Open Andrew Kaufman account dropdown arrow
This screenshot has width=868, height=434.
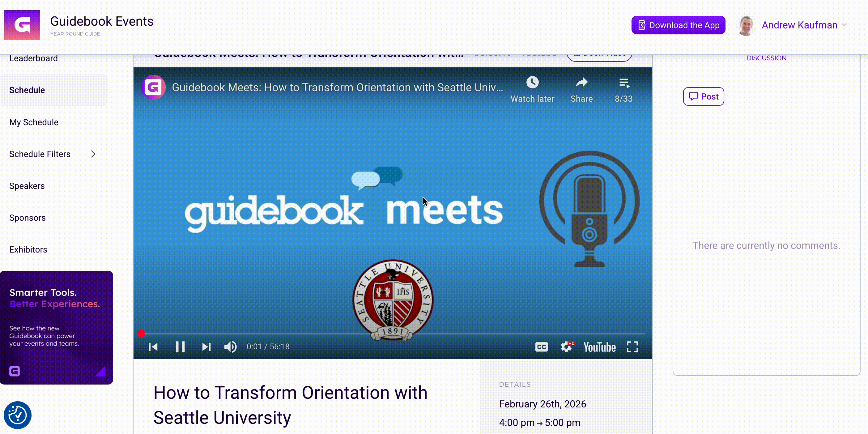click(844, 25)
